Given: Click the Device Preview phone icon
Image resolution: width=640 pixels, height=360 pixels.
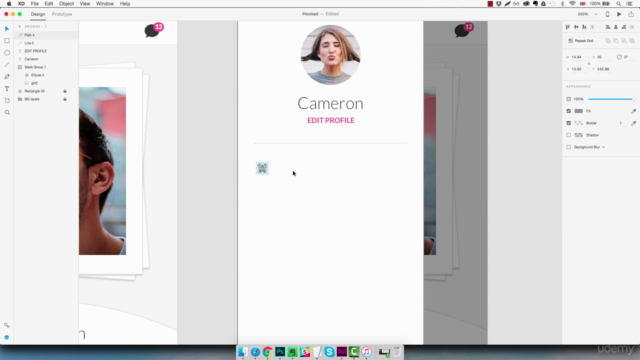Looking at the screenshot, I should pyautogui.click(x=607, y=14).
